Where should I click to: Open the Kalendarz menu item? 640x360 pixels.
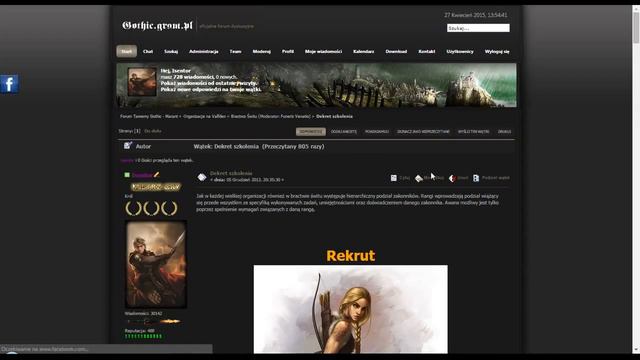pyautogui.click(x=364, y=51)
